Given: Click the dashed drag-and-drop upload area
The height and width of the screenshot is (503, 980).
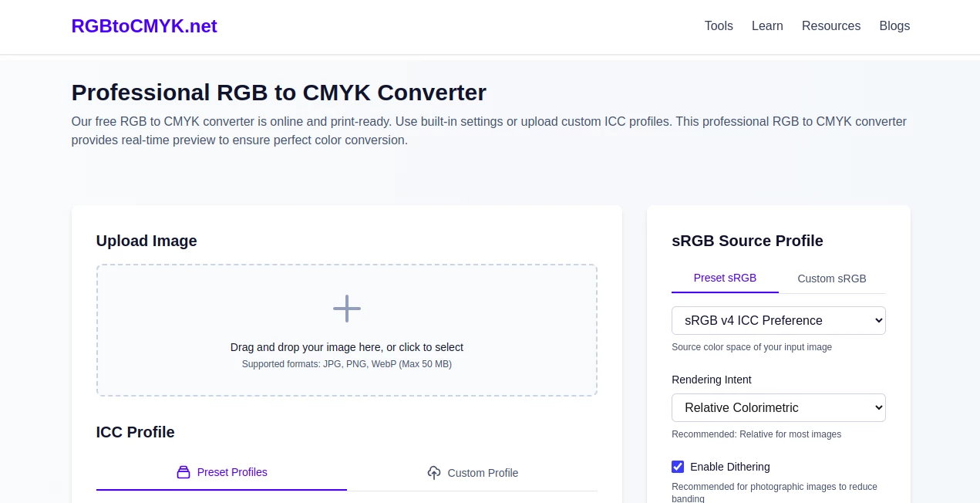Looking at the screenshot, I should coord(346,330).
